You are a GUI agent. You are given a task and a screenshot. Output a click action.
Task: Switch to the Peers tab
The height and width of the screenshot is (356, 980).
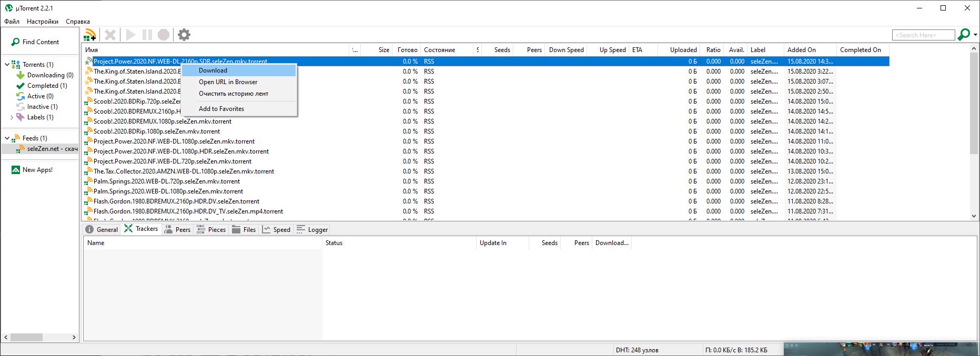point(177,230)
